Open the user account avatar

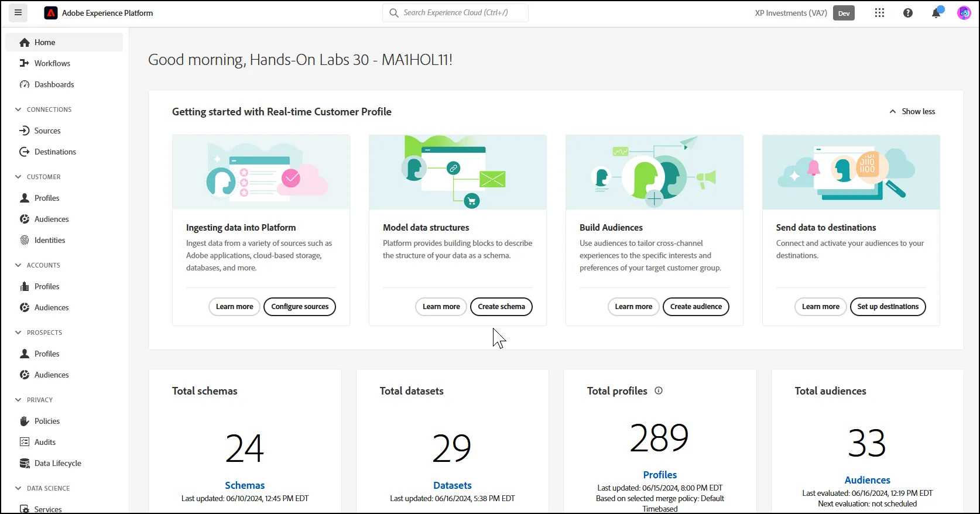(964, 13)
